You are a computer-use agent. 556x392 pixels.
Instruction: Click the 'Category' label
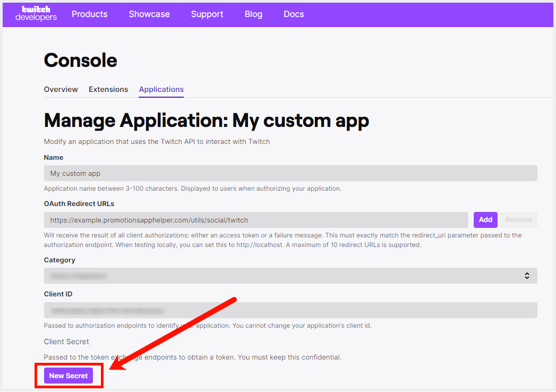pos(59,260)
